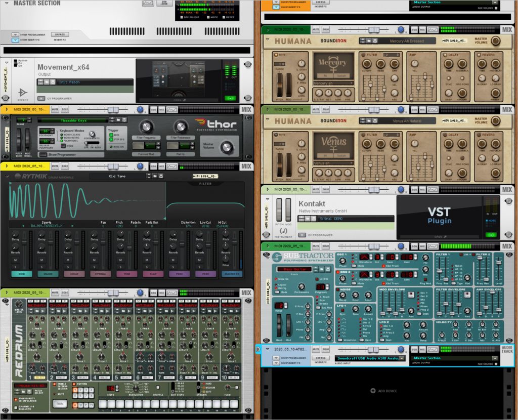Collapse the Humana Venus device fold arrow
This screenshot has width=518, height=420.
click(x=268, y=119)
